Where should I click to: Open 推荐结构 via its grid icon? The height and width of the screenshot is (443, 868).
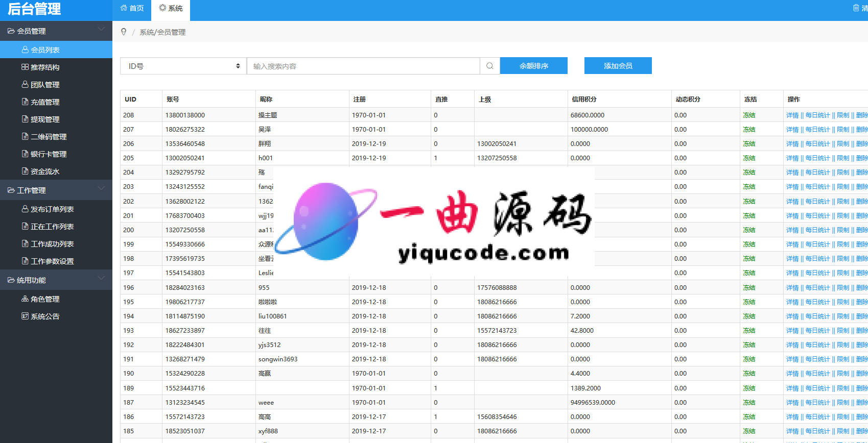(25, 67)
